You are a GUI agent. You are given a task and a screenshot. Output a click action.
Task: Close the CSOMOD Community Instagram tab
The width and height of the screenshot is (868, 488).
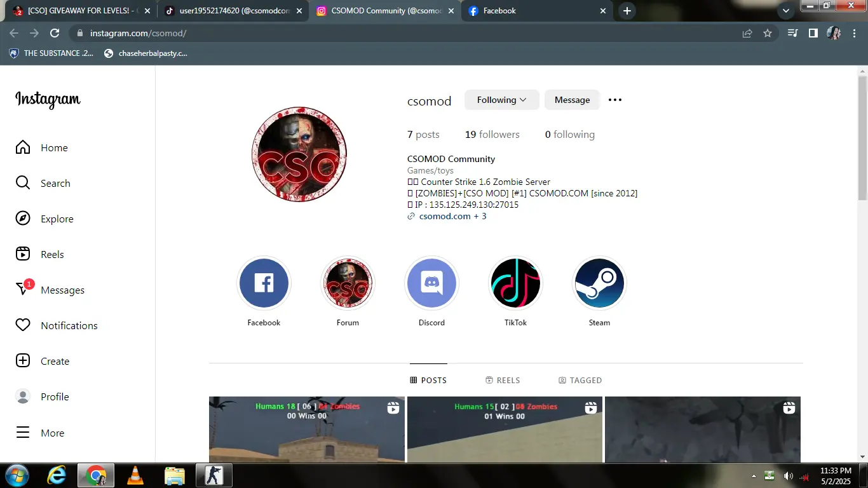[x=451, y=11]
